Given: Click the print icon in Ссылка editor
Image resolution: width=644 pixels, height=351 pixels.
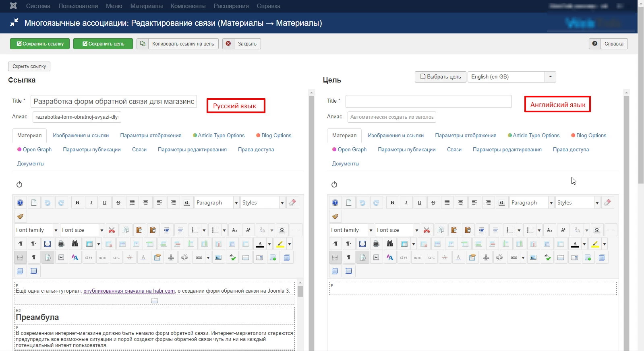Looking at the screenshot, I should click(61, 244).
